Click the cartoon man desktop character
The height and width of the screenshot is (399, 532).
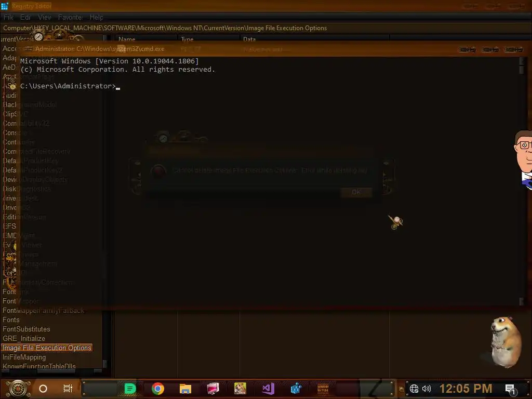click(x=523, y=159)
